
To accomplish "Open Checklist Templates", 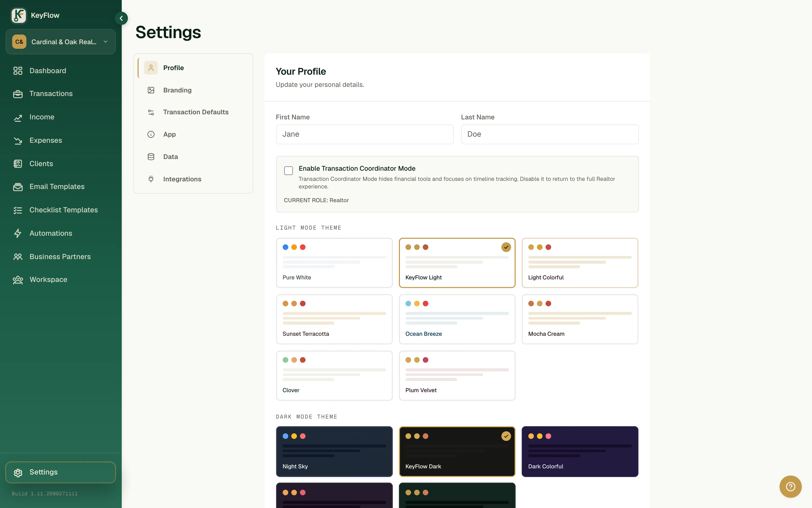I will [60, 210].
